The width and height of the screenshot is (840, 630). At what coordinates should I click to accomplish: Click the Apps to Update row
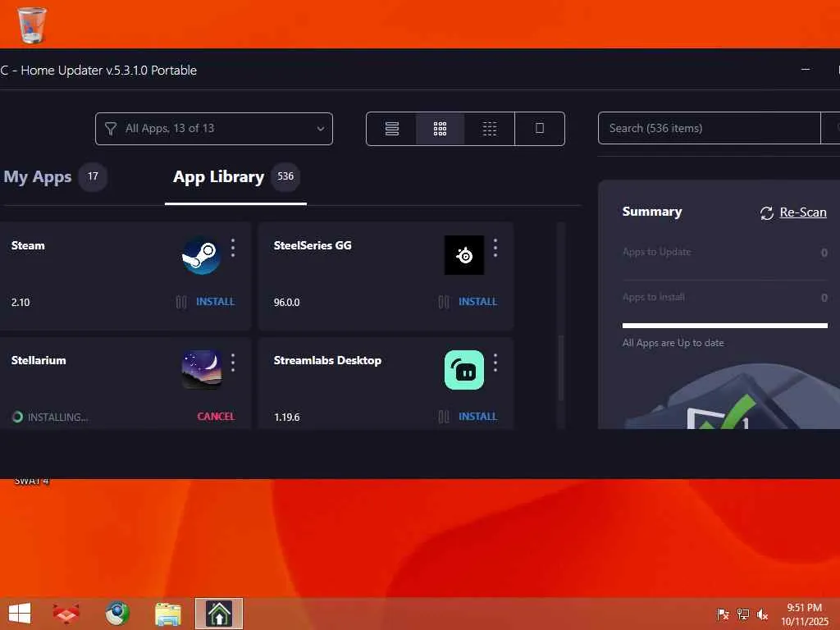[x=725, y=252]
